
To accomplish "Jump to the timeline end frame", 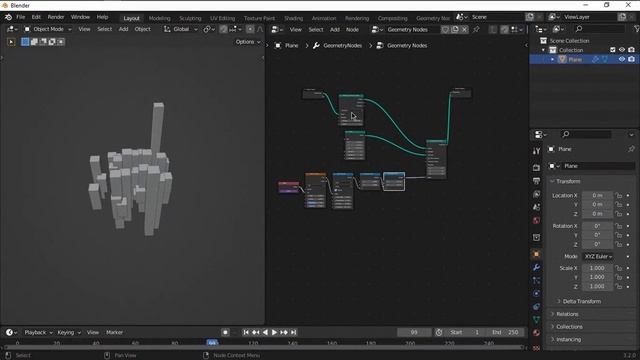I will click(x=293, y=332).
